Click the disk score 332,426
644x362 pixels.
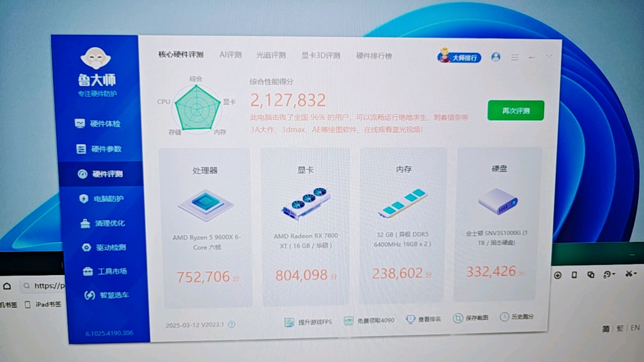[491, 271]
